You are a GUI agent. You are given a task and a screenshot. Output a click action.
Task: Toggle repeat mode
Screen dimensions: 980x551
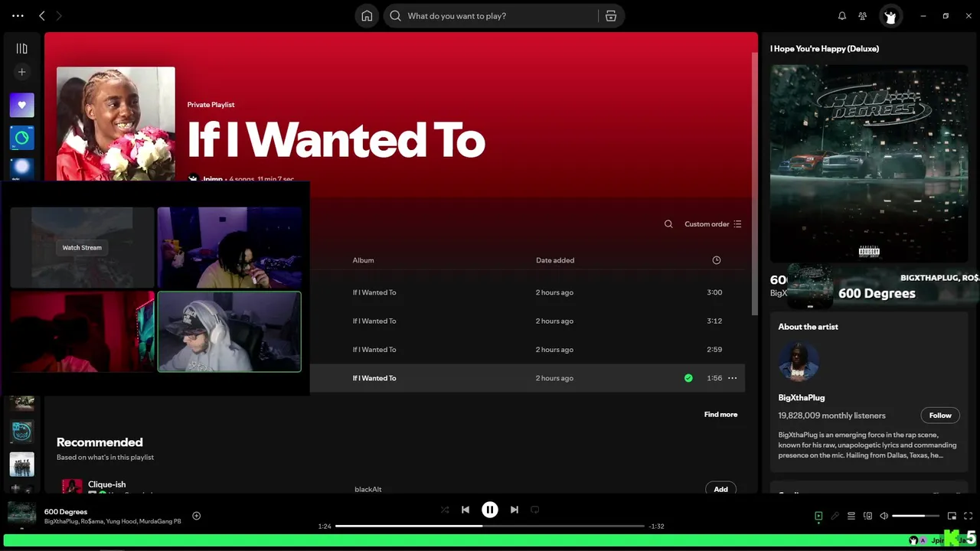pos(535,510)
